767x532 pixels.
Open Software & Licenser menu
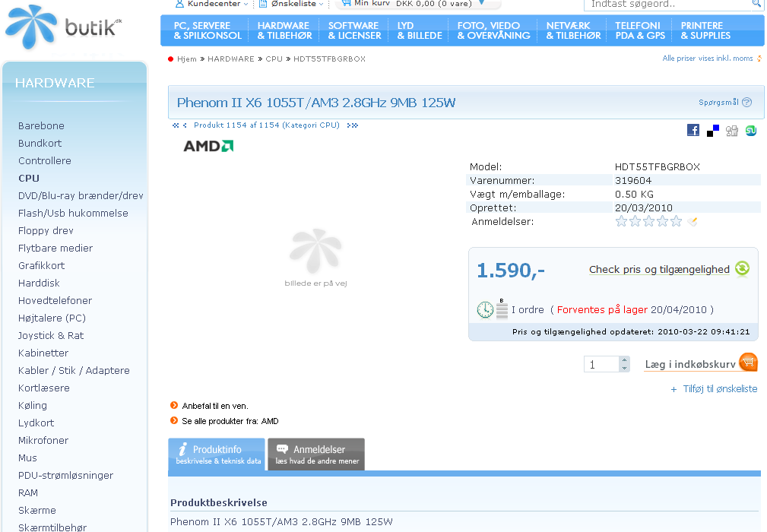tap(355, 30)
